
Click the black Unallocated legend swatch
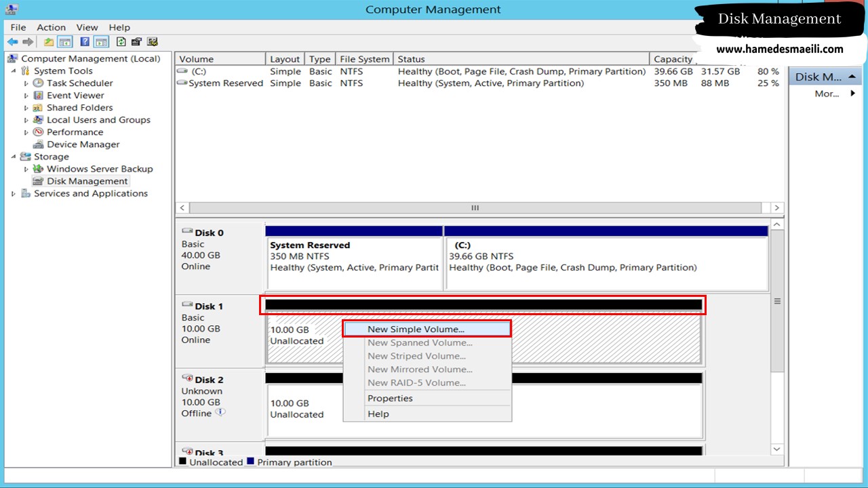click(x=182, y=462)
